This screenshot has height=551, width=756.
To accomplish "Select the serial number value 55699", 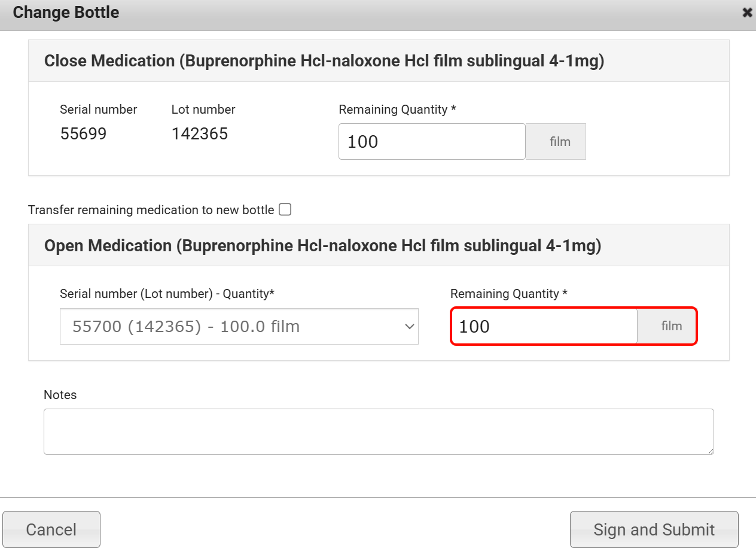I will pyautogui.click(x=83, y=134).
